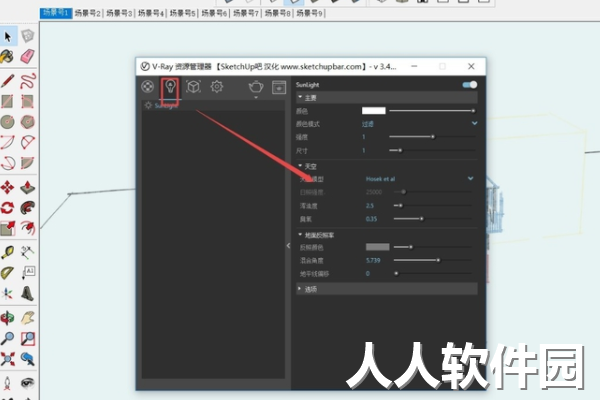Click the white 颜色 swatch
Viewport: 600px width, 400px height.
pos(373,111)
